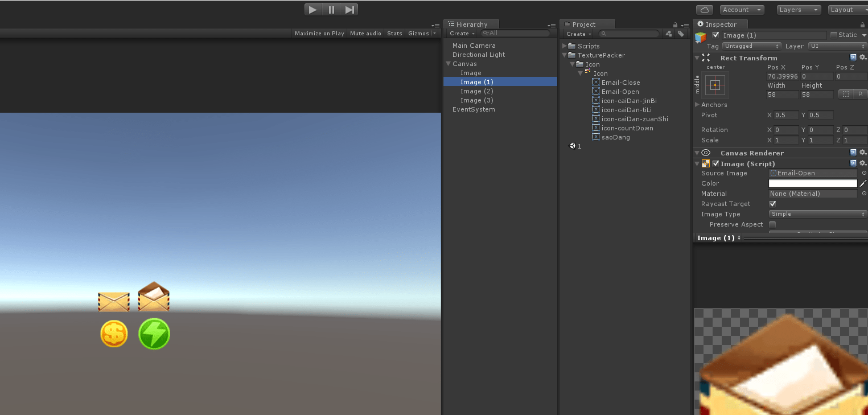Switch to the Inspector tab
The width and height of the screenshot is (868, 415).
tap(720, 24)
